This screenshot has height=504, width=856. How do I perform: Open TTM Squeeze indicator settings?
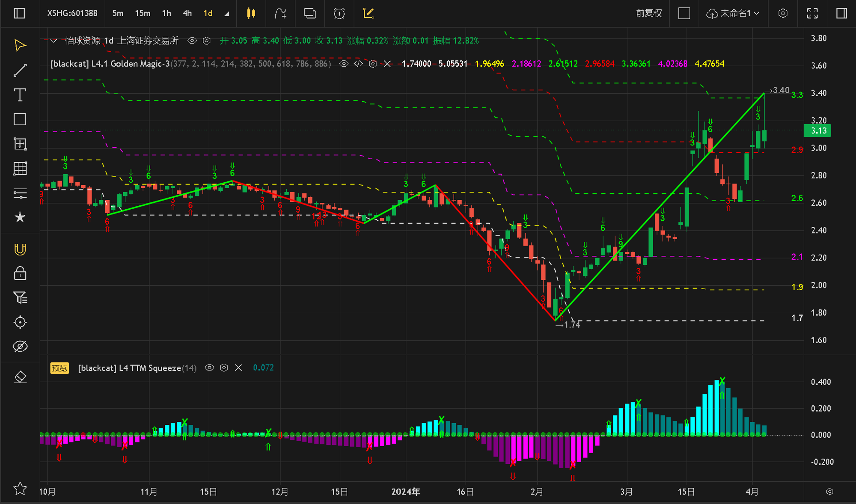click(224, 368)
